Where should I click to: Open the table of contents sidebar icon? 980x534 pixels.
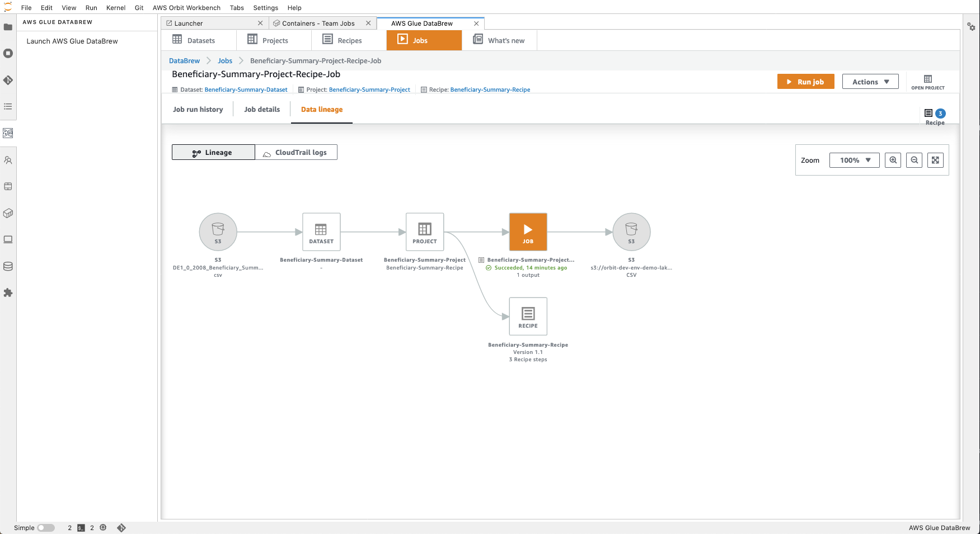8,106
